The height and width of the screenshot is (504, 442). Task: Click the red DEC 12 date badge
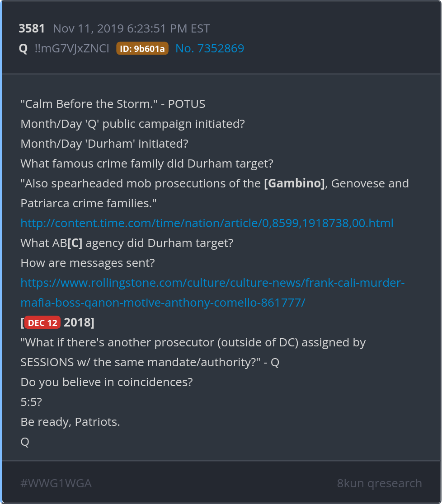(43, 323)
